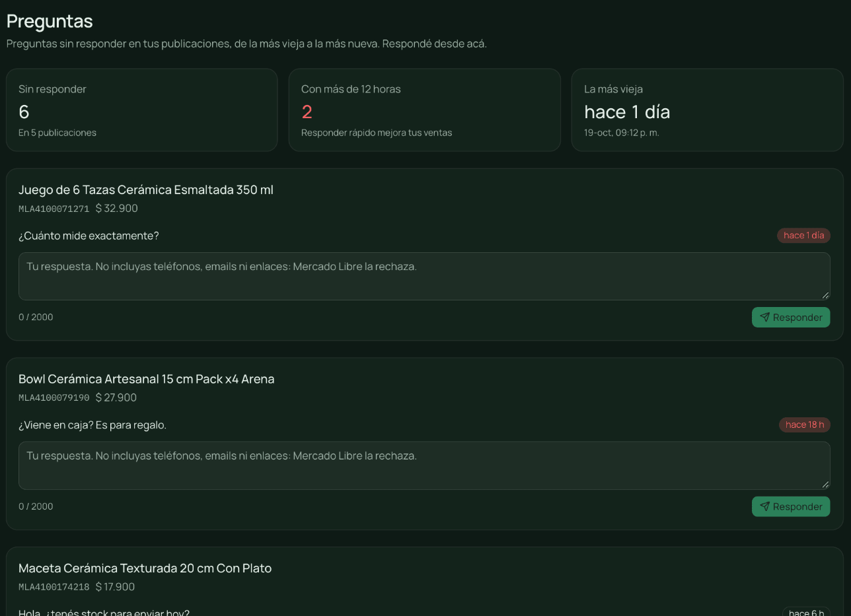Select the title 'Juego de 6 Tazas Cerámica Esmaltada 350 ml'

click(146, 189)
